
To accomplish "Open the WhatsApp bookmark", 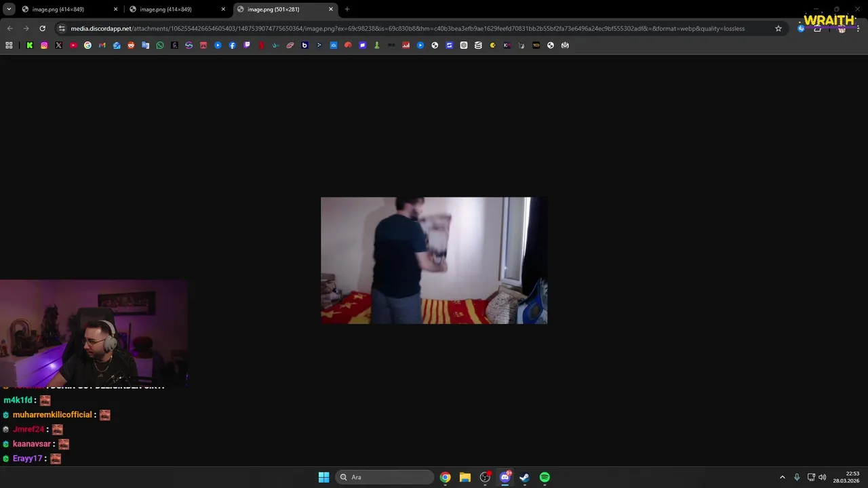I will pos(160,45).
